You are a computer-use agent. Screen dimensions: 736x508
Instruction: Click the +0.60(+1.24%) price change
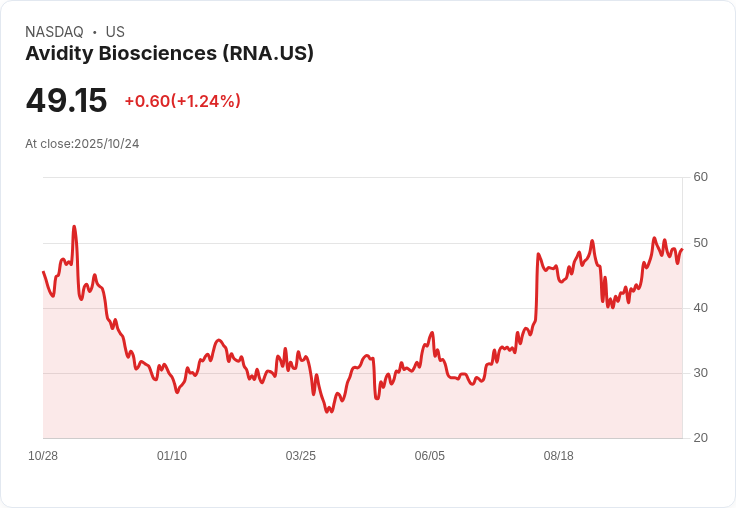(183, 101)
